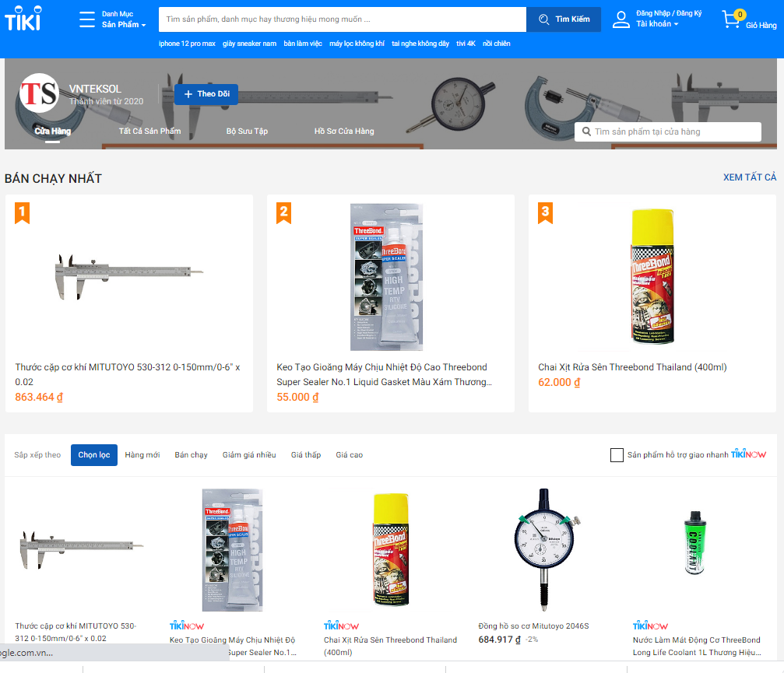Click the shopping cart icon
Image resolution: width=784 pixels, height=673 pixels.
pos(732,19)
